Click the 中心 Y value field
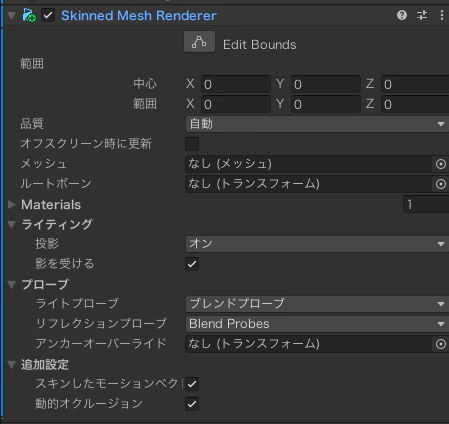This screenshot has width=449, height=424. tap(326, 84)
